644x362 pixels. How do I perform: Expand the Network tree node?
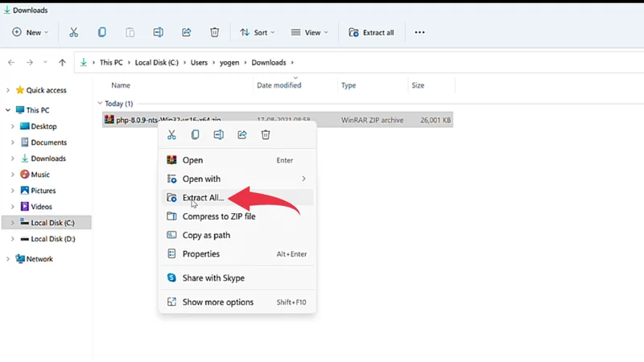coord(8,259)
